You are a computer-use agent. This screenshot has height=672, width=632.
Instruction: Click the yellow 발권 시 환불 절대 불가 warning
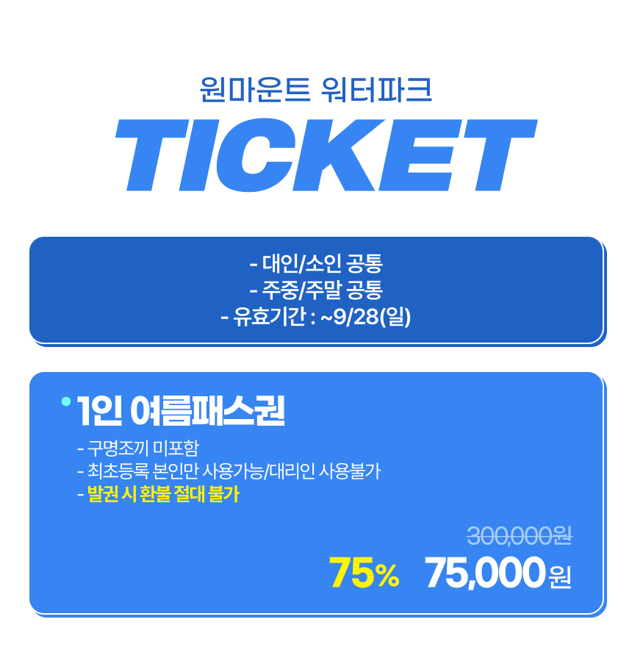point(163,494)
